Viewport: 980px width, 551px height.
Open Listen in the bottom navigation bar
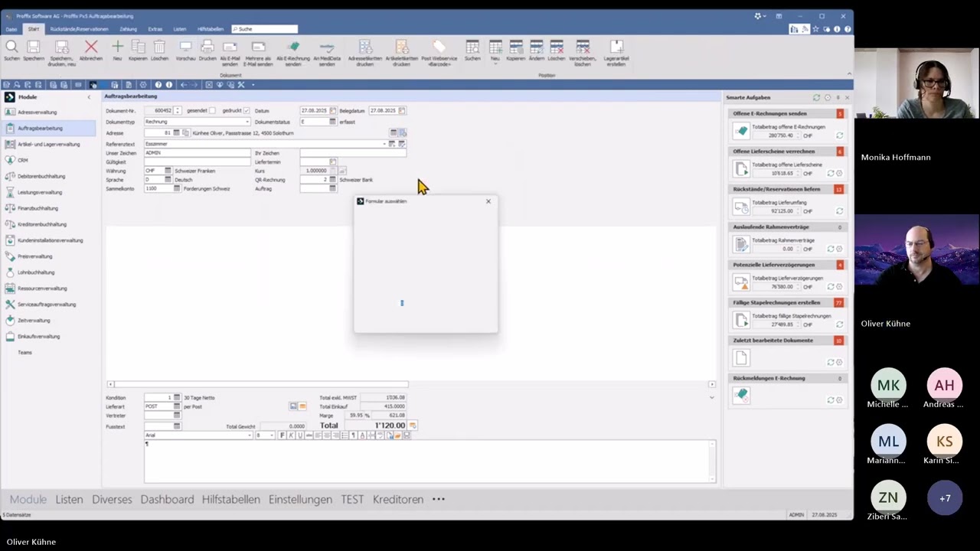point(69,499)
